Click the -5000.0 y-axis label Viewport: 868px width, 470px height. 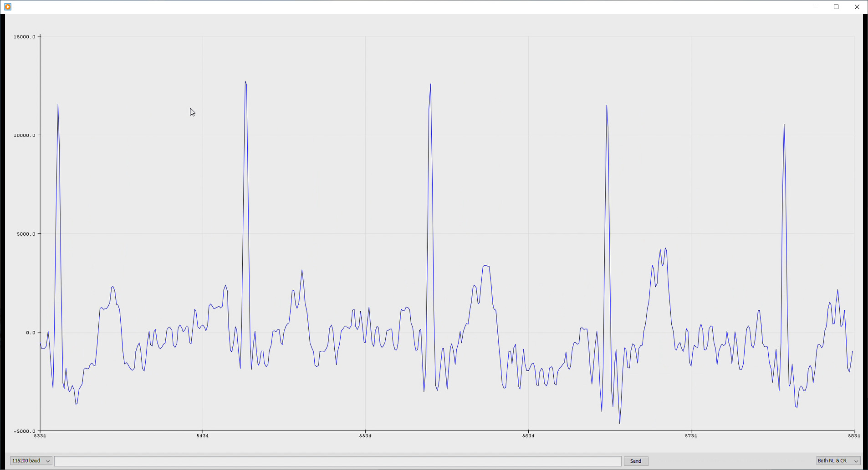[x=25, y=431]
